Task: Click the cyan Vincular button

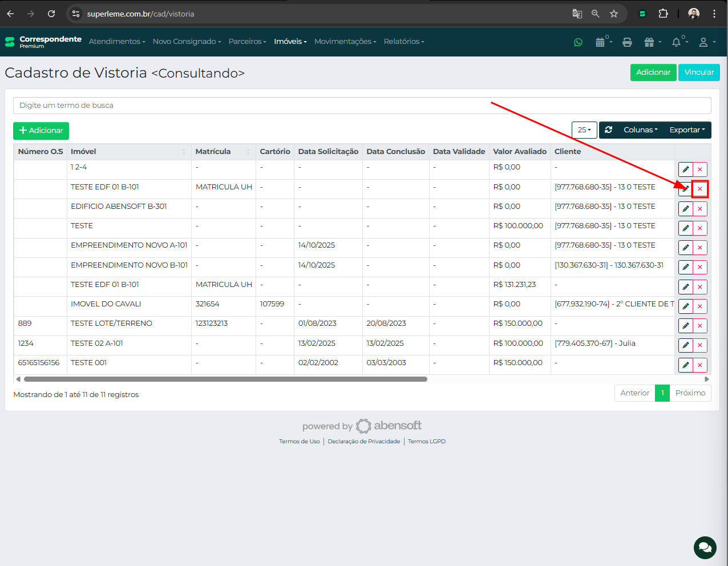Action: click(699, 72)
